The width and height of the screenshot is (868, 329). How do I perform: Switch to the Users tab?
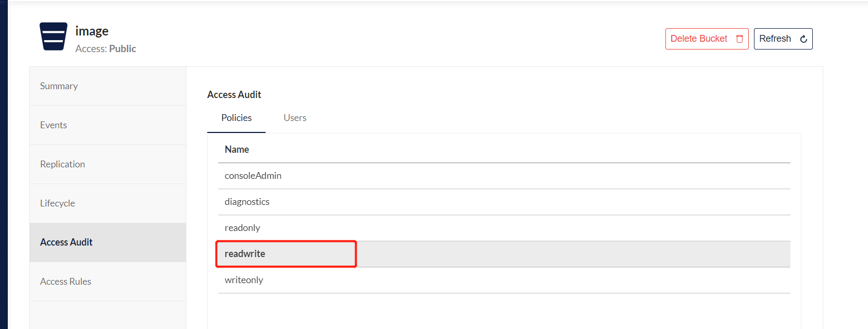pos(295,118)
